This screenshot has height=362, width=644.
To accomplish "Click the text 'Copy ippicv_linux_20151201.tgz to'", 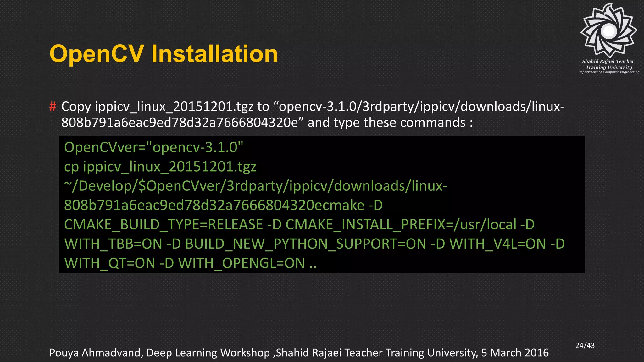I will 165,107.
